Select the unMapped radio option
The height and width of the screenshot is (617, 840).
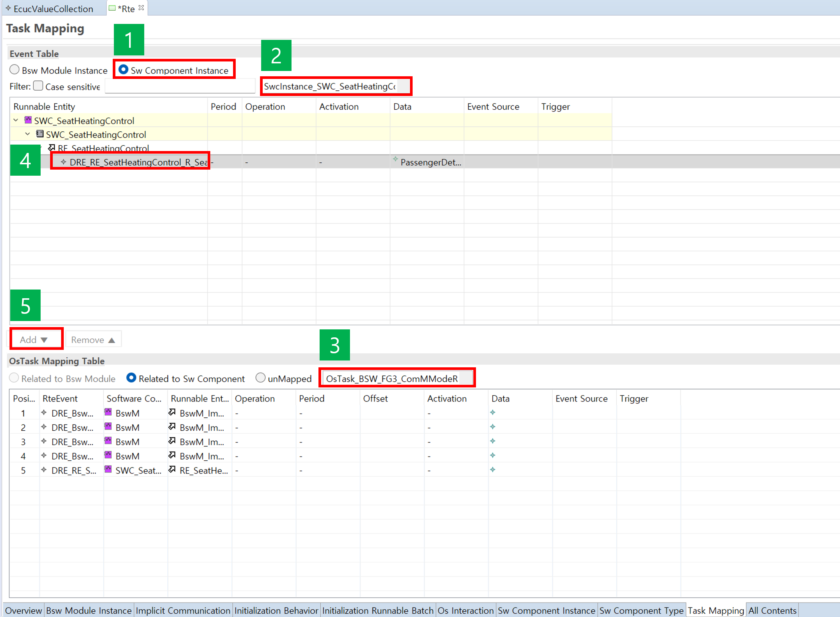click(x=260, y=378)
